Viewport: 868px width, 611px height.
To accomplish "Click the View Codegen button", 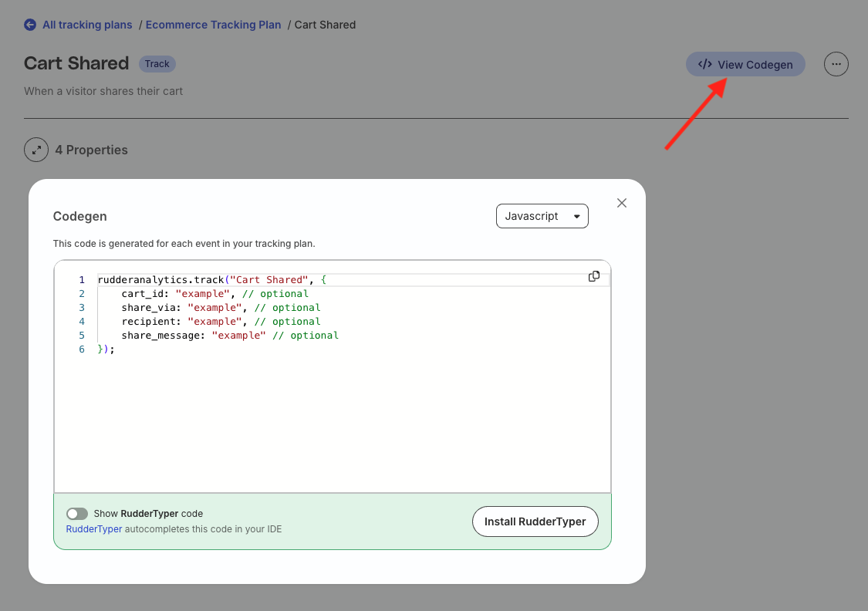I will point(745,64).
